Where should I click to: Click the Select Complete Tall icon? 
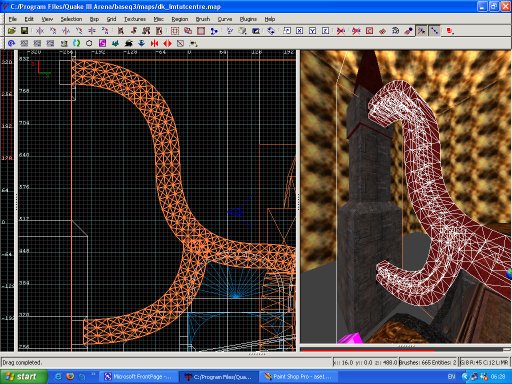tap(120, 31)
